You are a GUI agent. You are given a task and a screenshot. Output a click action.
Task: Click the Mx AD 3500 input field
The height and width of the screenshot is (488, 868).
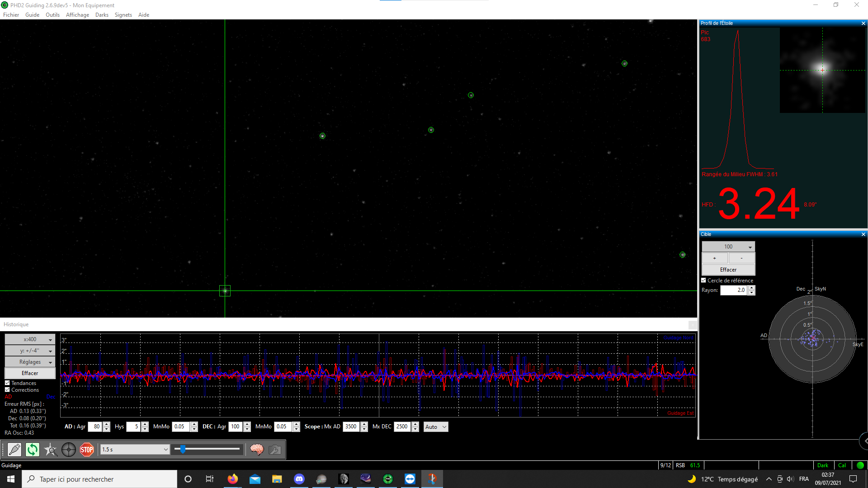coord(351,427)
